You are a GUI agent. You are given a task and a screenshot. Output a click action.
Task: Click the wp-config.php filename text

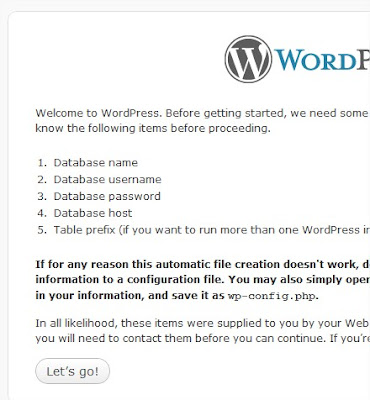(x=271, y=296)
